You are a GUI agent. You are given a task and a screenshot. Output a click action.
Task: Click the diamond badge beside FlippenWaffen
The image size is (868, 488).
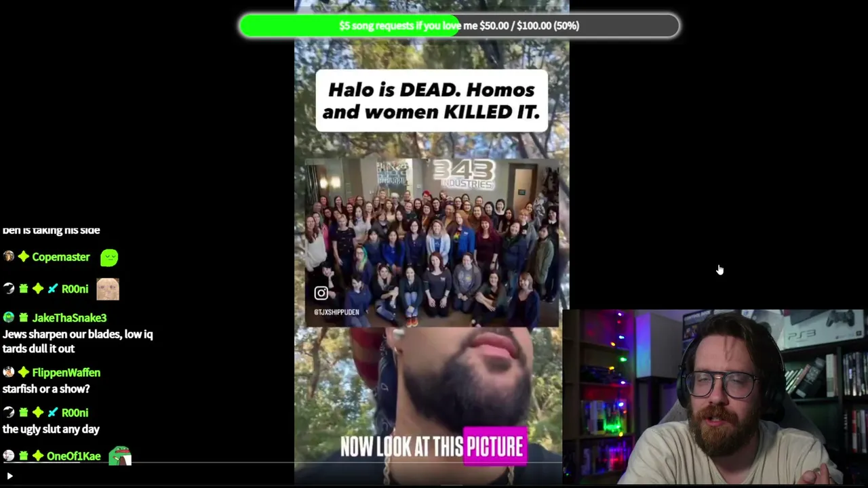pos(24,372)
